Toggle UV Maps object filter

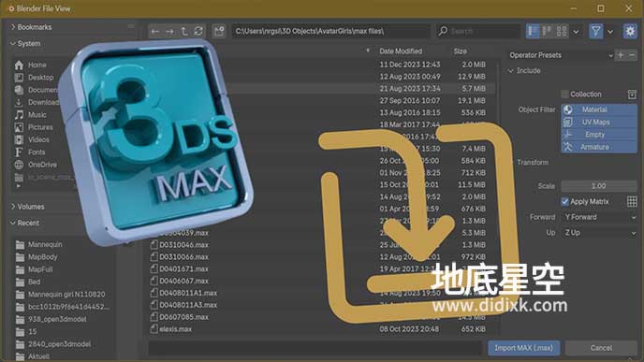pyautogui.click(x=599, y=123)
